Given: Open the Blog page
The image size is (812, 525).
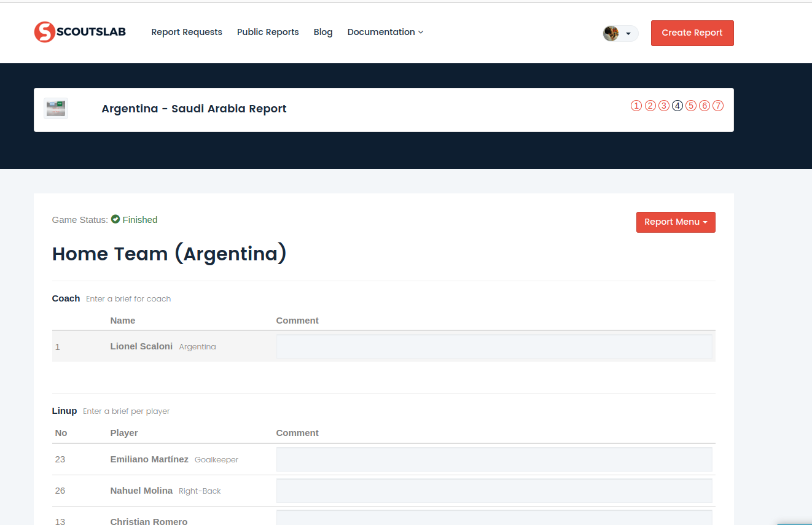Looking at the screenshot, I should coord(323,32).
